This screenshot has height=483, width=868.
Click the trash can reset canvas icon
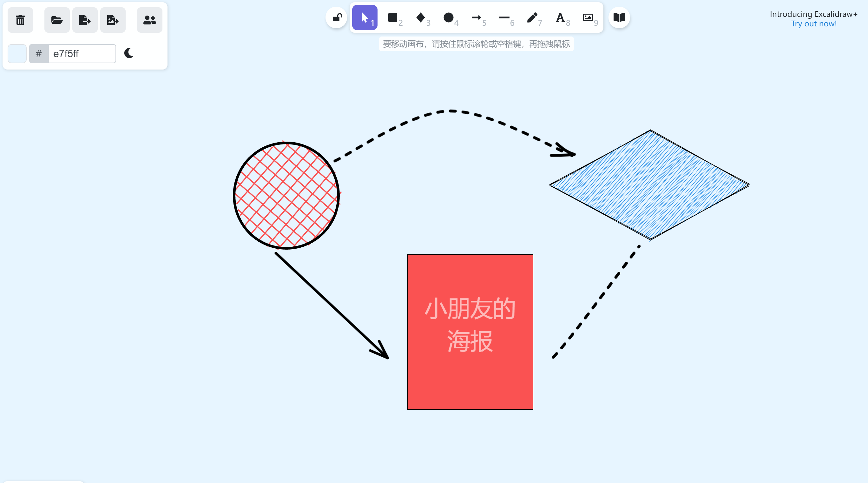pyautogui.click(x=20, y=20)
